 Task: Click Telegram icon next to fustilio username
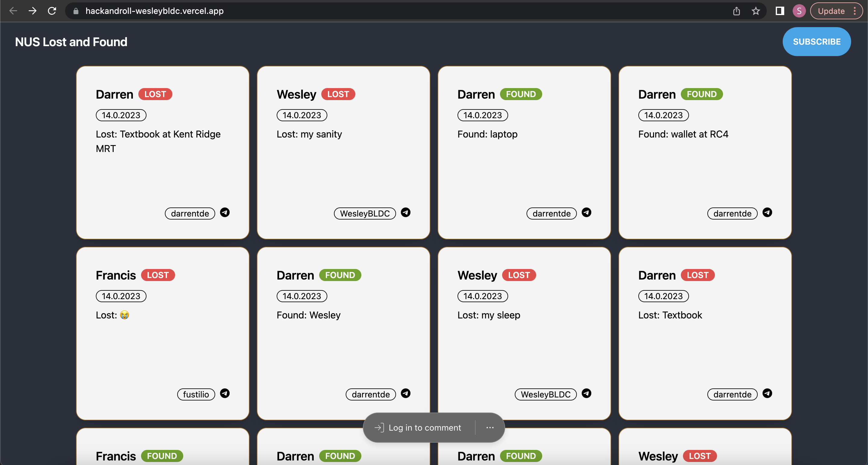point(225,393)
